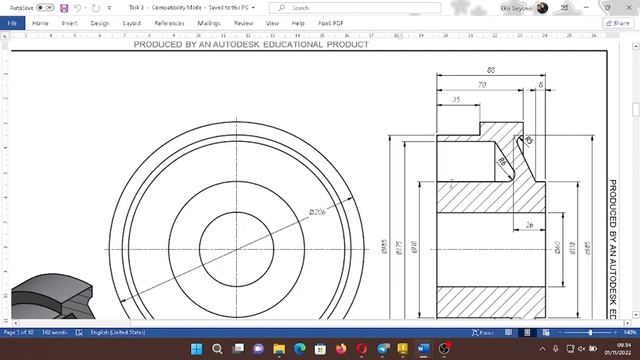The image size is (640, 360).
Task: Open the Chat app on taskbar
Action: coord(258,349)
